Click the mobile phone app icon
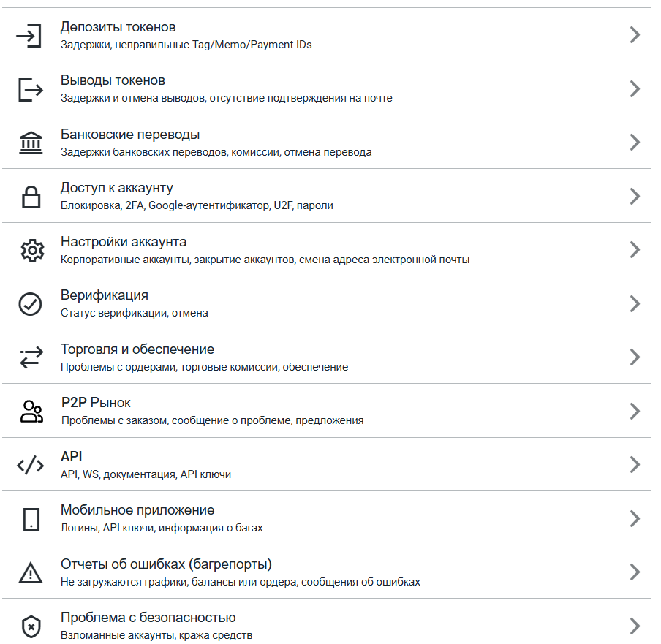This screenshot has height=644, width=661. coord(31,519)
